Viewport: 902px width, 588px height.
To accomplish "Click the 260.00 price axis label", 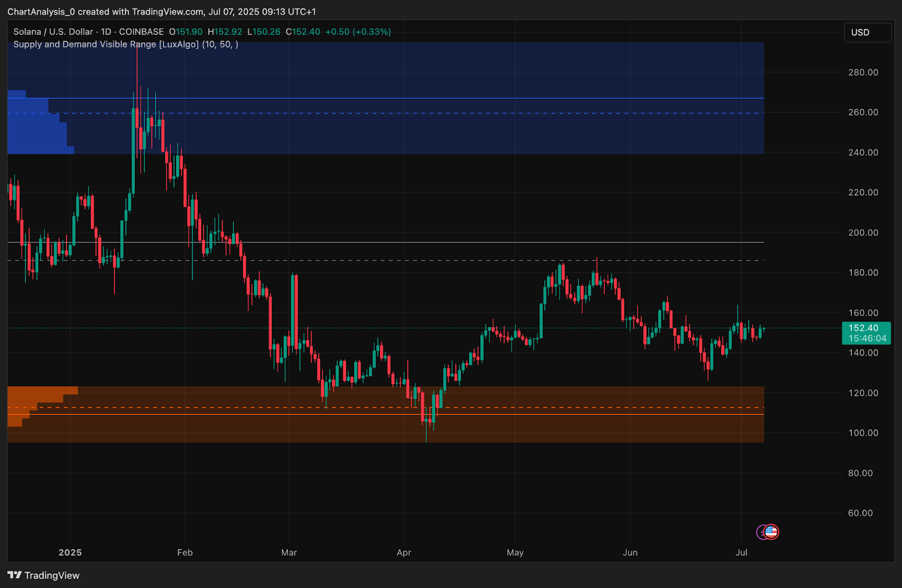I will click(863, 112).
